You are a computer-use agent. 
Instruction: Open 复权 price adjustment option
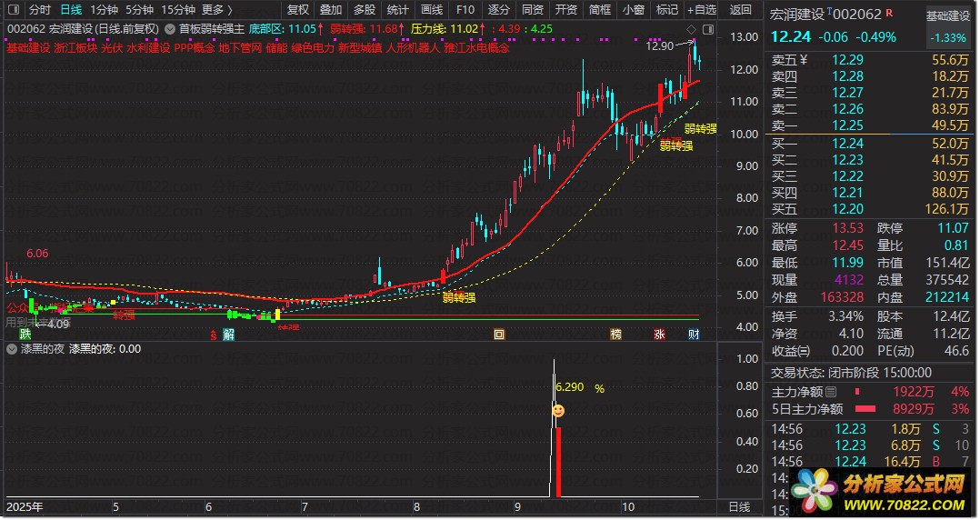(x=297, y=10)
